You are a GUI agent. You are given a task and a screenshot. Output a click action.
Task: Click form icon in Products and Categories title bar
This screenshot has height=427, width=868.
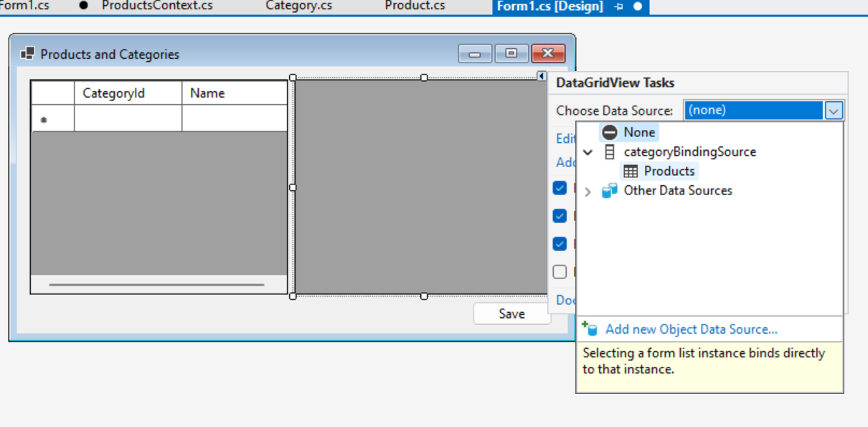coord(27,53)
